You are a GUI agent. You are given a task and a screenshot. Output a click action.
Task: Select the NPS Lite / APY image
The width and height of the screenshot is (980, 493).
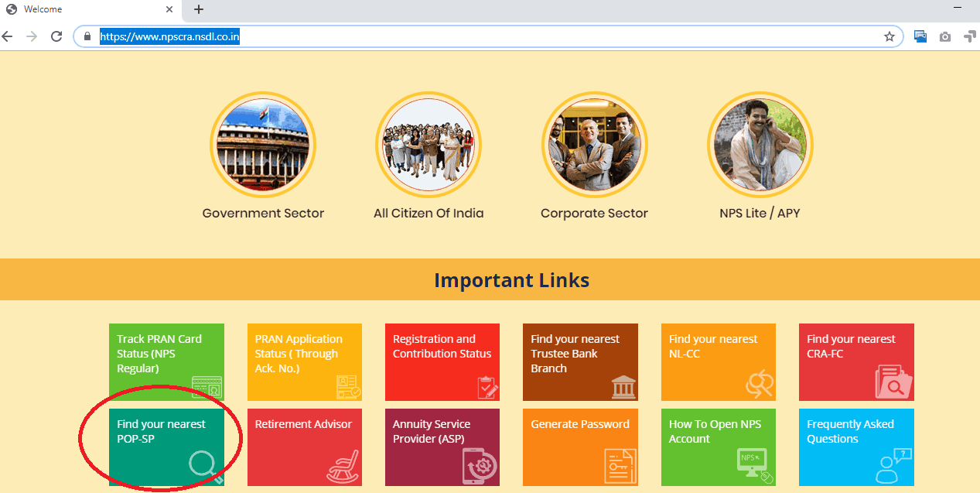760,145
